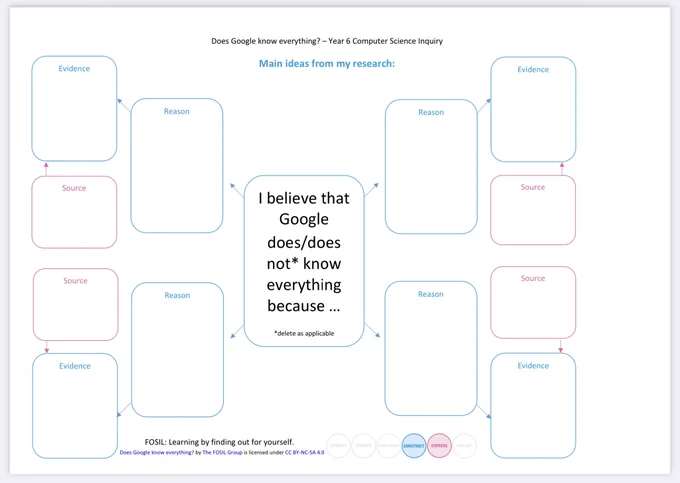
Task: Click the 'Does Google know everything? – Year 6' title
Action: [x=327, y=41]
